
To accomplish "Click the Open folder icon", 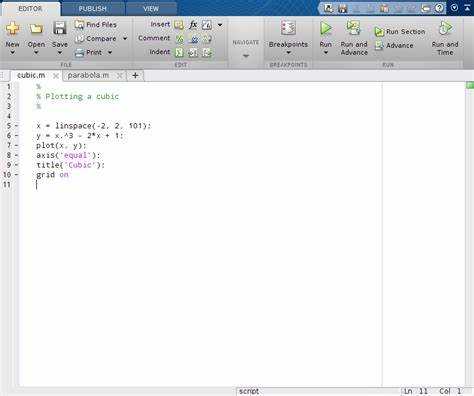I will pos(36,29).
